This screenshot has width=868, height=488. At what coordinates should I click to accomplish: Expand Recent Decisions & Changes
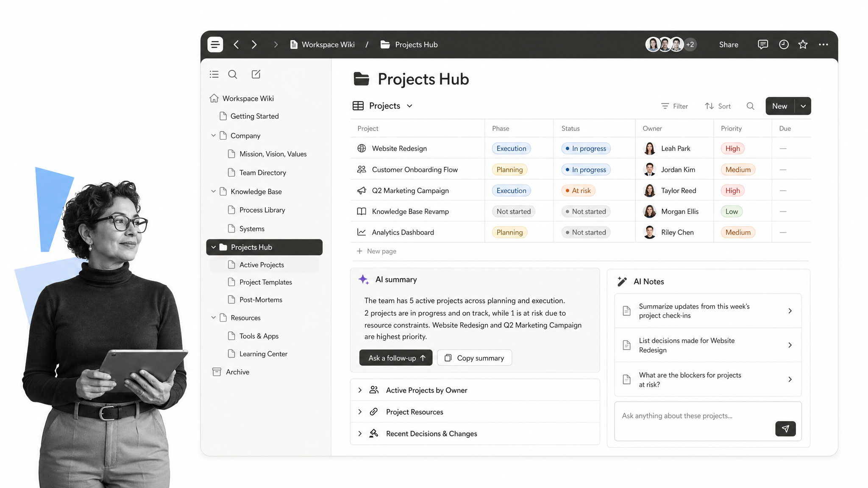click(360, 433)
